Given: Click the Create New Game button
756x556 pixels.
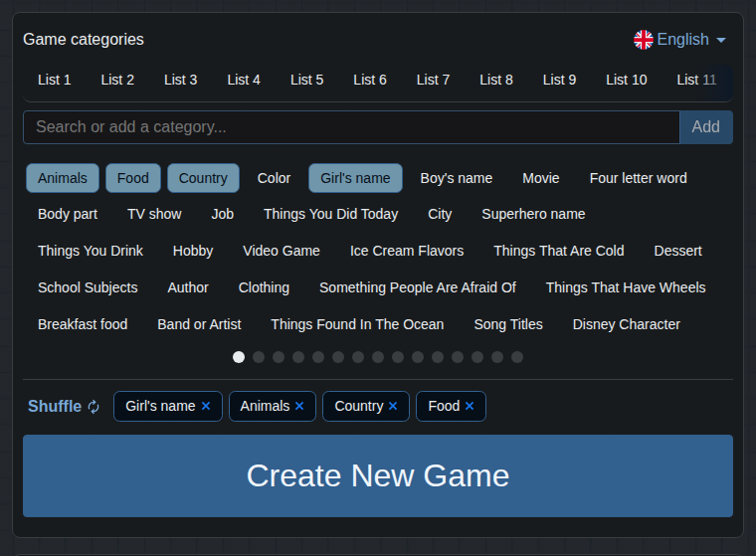Looking at the screenshot, I should [x=378, y=476].
